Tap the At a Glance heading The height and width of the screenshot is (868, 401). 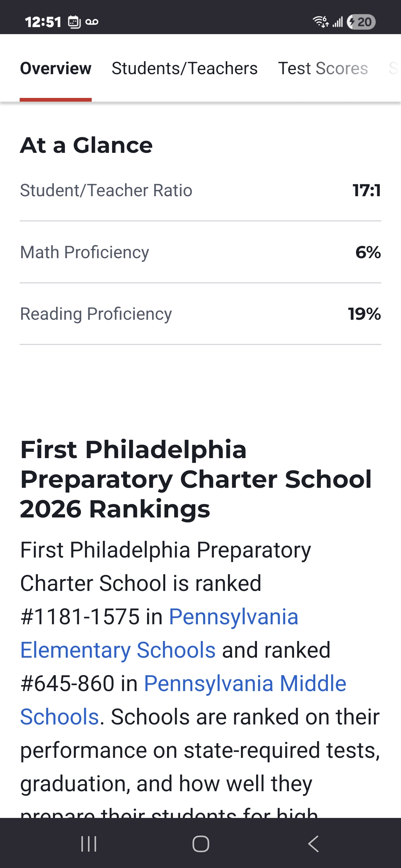87,145
